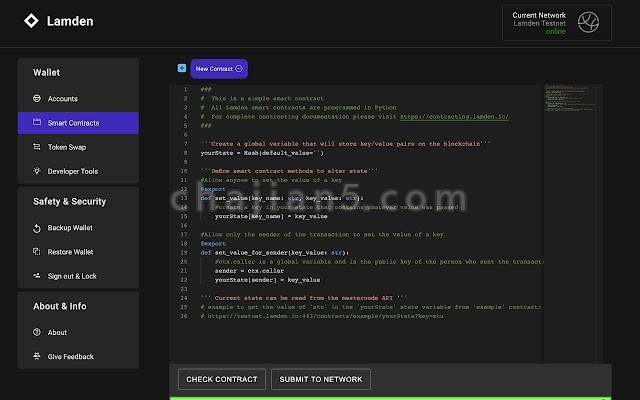Place cursor on line 8 yourState Hash
The image size is (640, 400).
(262, 153)
